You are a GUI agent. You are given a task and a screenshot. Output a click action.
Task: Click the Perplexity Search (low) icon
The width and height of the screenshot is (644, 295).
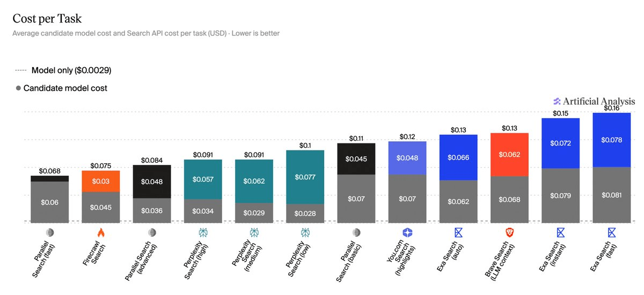click(305, 233)
